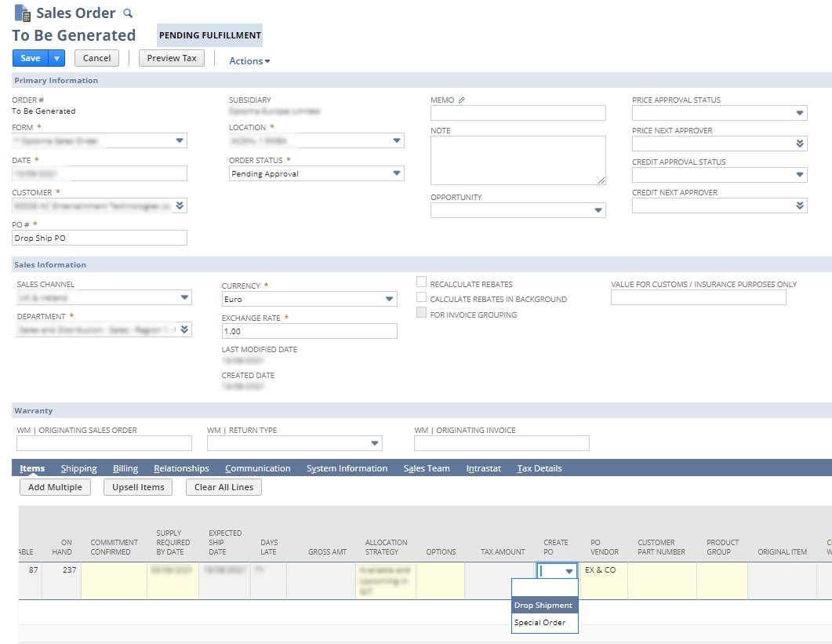Image resolution: width=832 pixels, height=644 pixels.
Task: Check Calculate Rebates in Background
Action: click(x=422, y=298)
